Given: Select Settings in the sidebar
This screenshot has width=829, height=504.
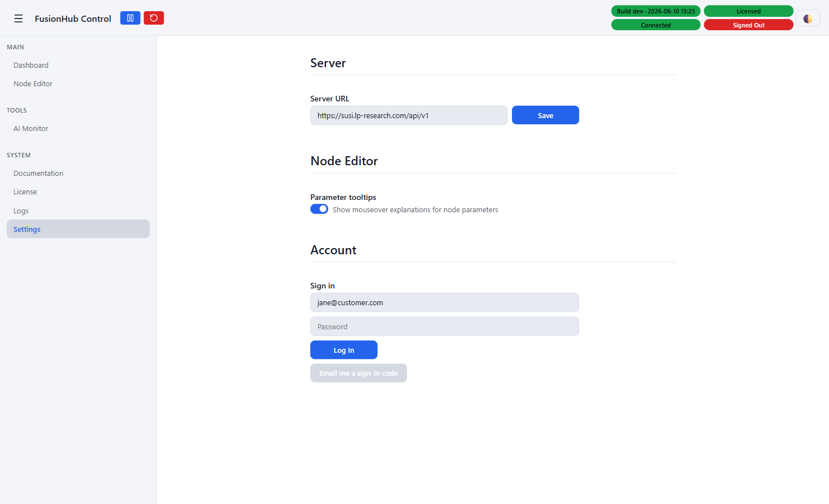Looking at the screenshot, I should (x=78, y=229).
